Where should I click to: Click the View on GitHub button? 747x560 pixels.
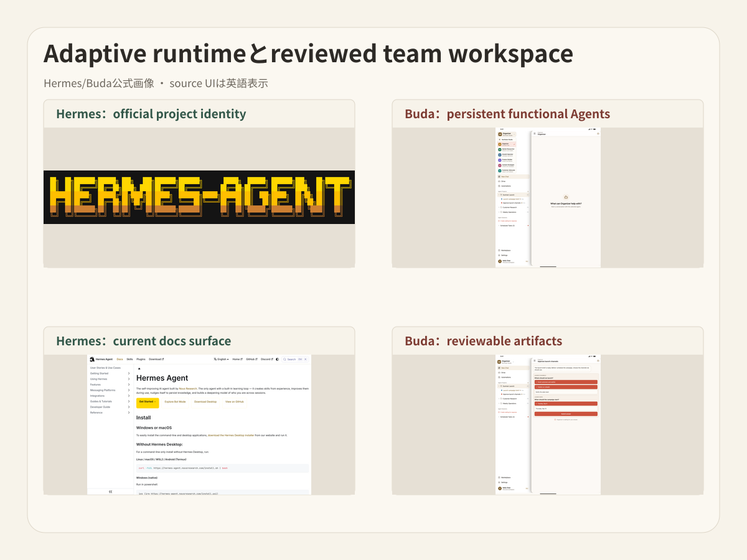pyautogui.click(x=235, y=402)
